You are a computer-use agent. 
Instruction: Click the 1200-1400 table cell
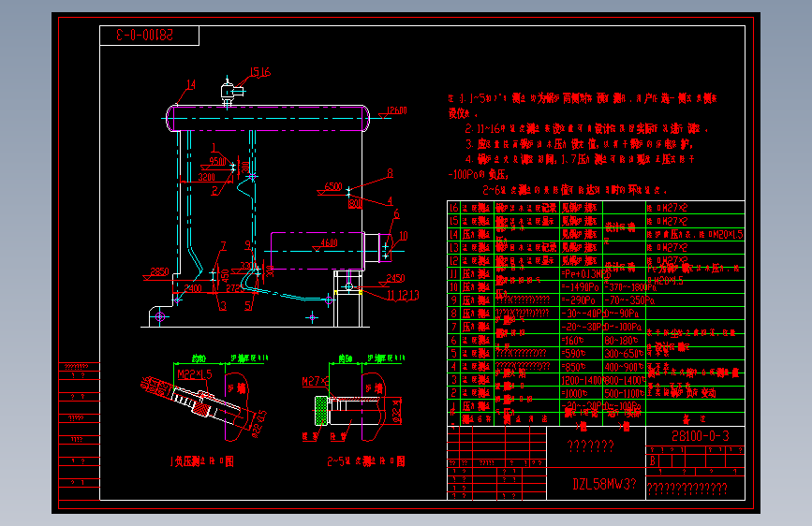(582, 380)
